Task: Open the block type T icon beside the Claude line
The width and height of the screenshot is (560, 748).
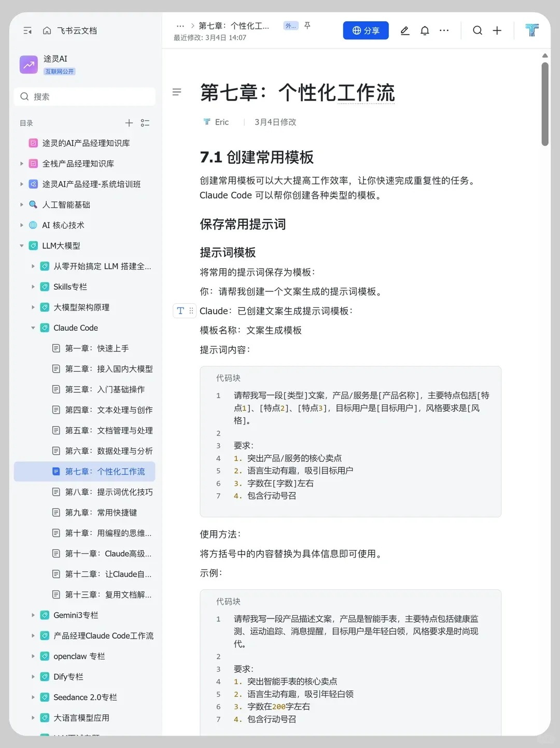Action: pyautogui.click(x=180, y=311)
